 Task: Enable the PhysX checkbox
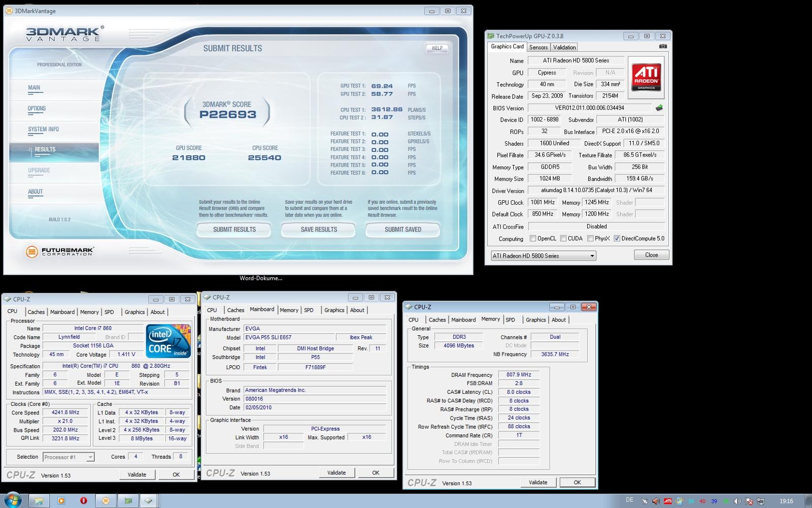coord(590,238)
